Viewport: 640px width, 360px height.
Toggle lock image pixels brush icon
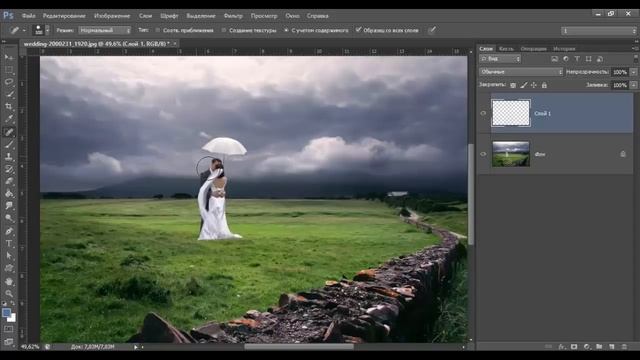pyautogui.click(x=524, y=85)
